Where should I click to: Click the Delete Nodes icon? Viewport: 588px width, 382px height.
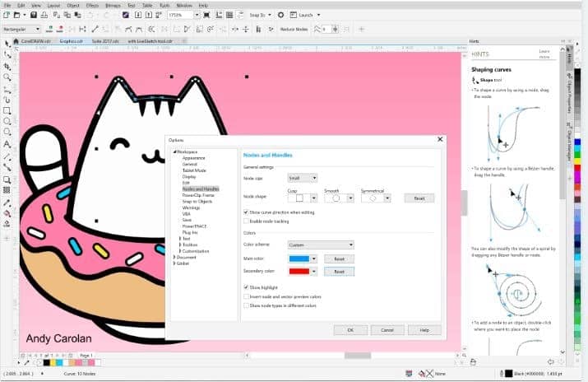tap(60, 29)
